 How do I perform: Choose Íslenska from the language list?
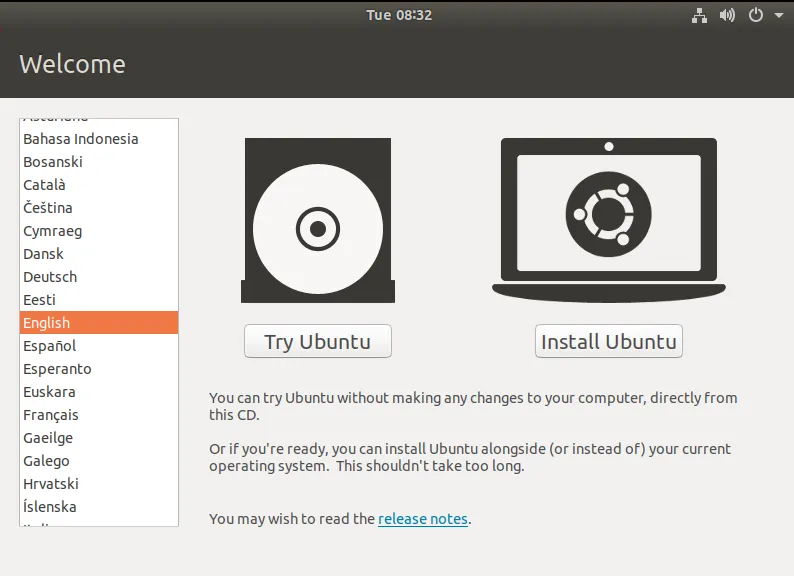99,507
